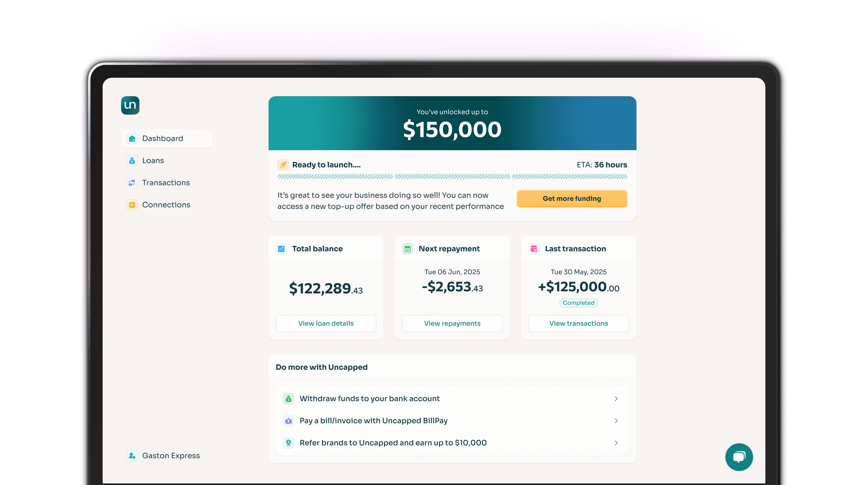Select the Transactions icon in the sidebar
868x485 pixels.
tap(132, 182)
